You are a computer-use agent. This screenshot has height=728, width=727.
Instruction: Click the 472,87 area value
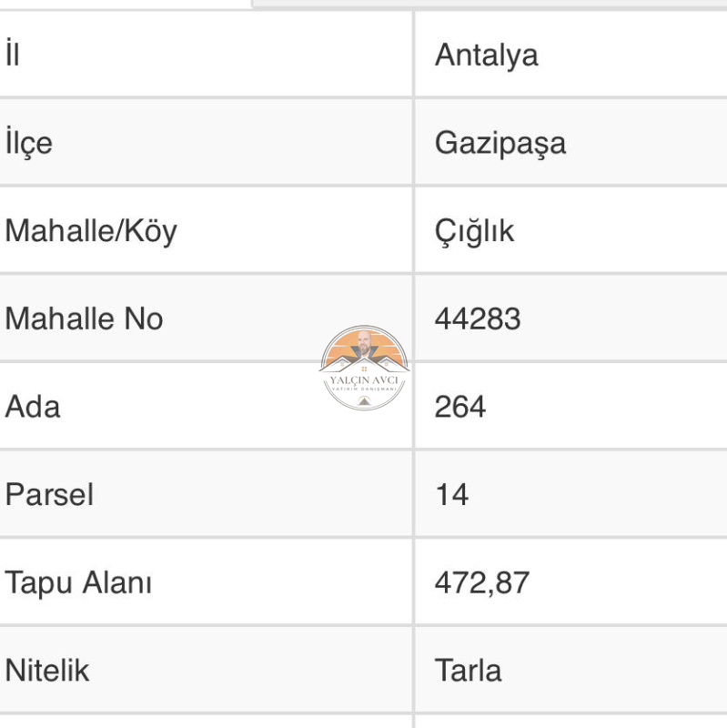click(x=482, y=582)
